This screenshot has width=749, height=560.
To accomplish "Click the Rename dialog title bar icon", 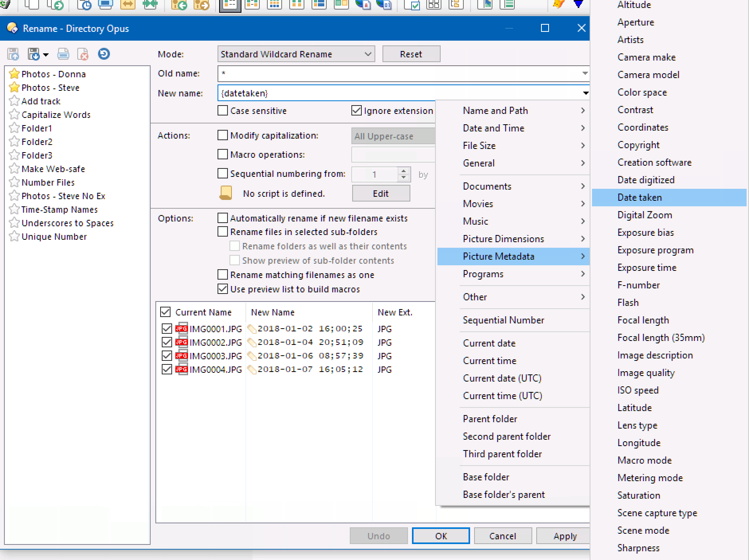I will 12,28.
